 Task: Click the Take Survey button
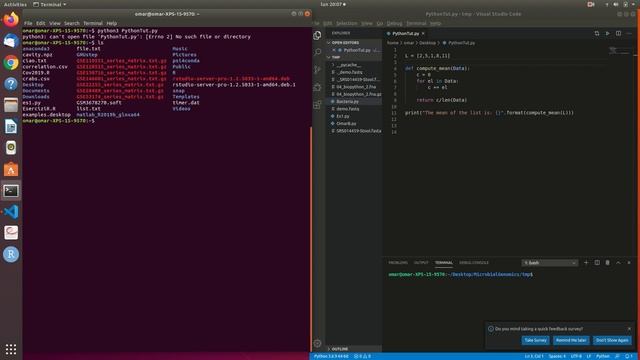pos(535,340)
